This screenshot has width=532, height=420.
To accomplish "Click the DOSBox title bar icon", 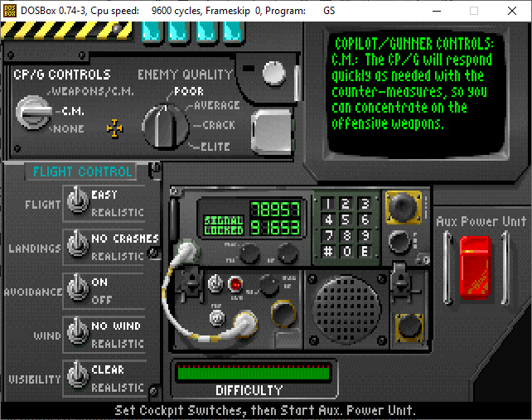I will [x=10, y=11].
